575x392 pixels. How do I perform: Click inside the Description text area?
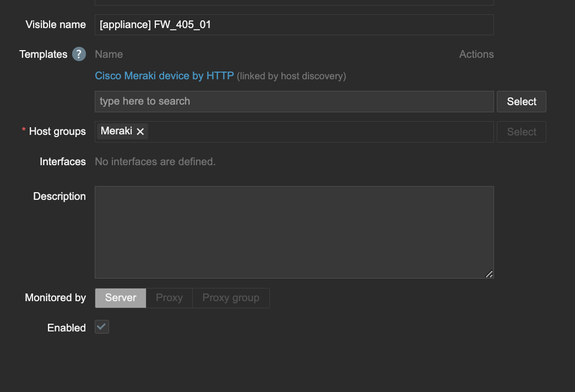[x=294, y=232]
